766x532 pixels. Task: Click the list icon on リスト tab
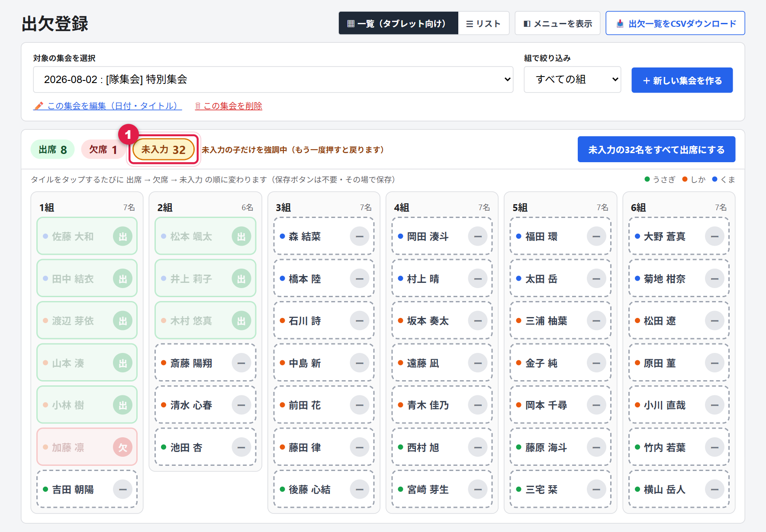(470, 24)
